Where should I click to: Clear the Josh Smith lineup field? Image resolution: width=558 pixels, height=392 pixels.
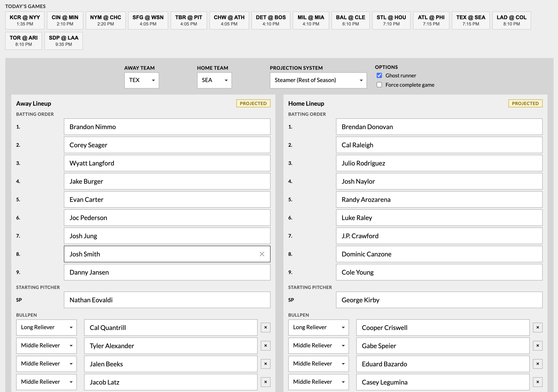[x=262, y=254]
